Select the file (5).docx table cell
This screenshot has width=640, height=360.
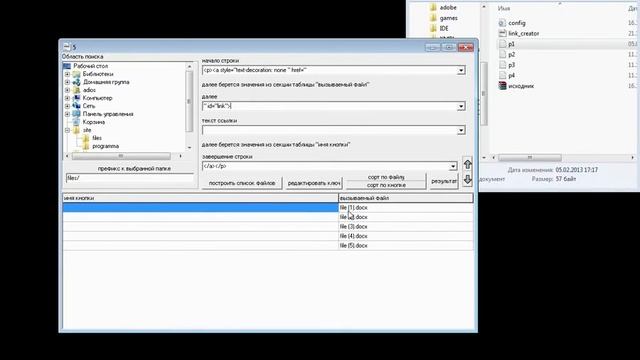click(x=406, y=246)
